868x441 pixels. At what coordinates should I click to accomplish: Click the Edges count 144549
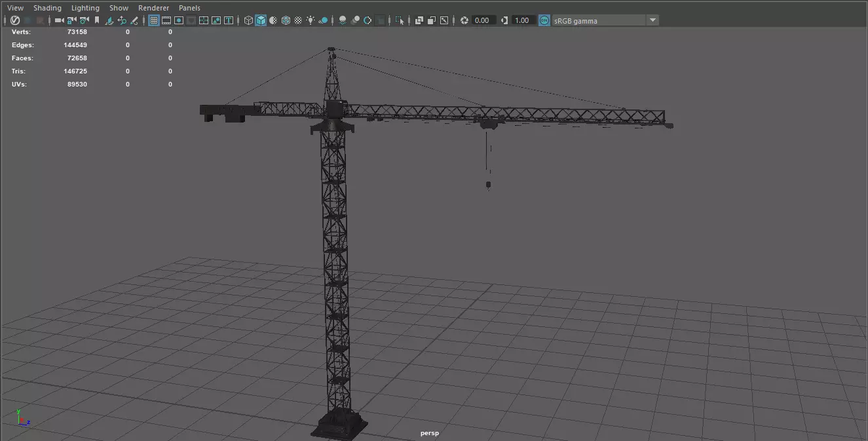pyautogui.click(x=75, y=45)
